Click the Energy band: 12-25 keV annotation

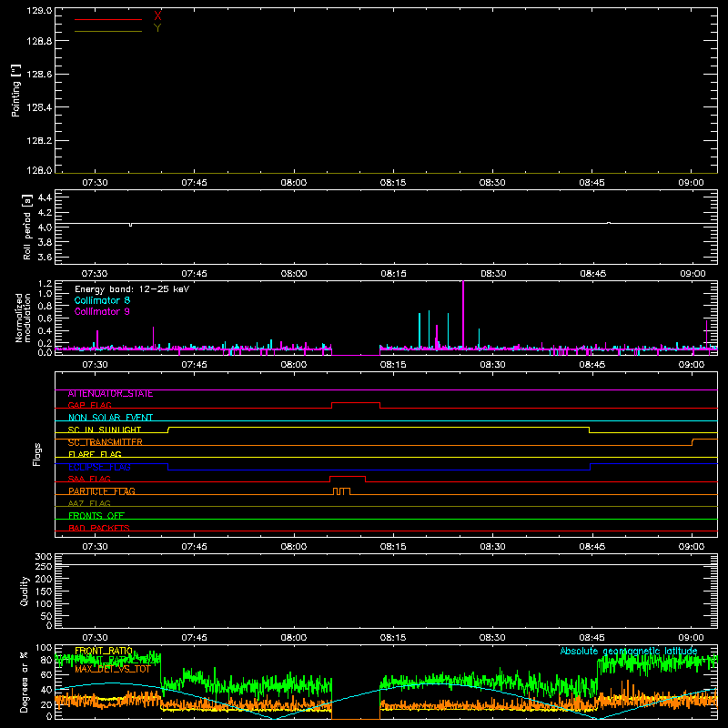132,289
